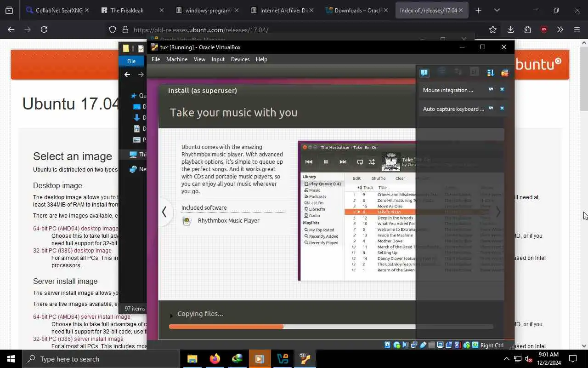Click the VM shared folders status icon
The image size is (588, 368).
tap(432, 345)
